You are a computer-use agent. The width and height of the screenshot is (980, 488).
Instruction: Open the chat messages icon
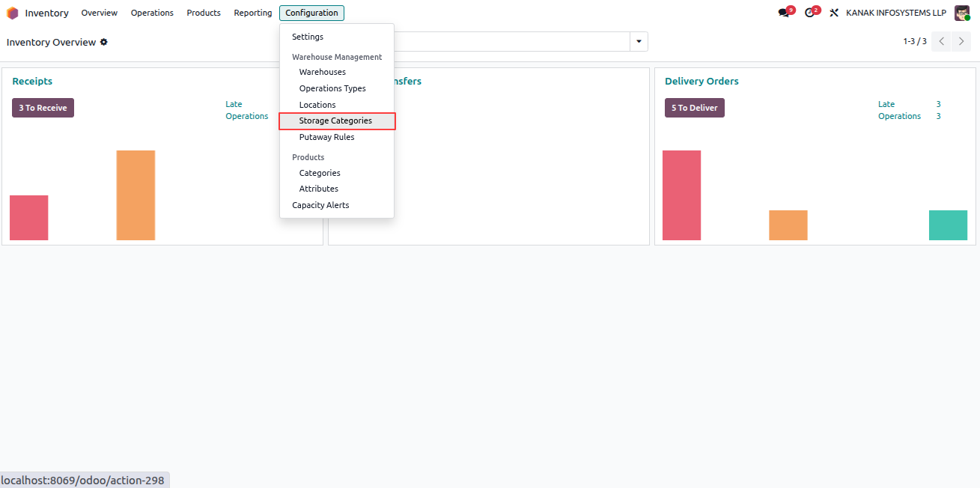click(784, 13)
